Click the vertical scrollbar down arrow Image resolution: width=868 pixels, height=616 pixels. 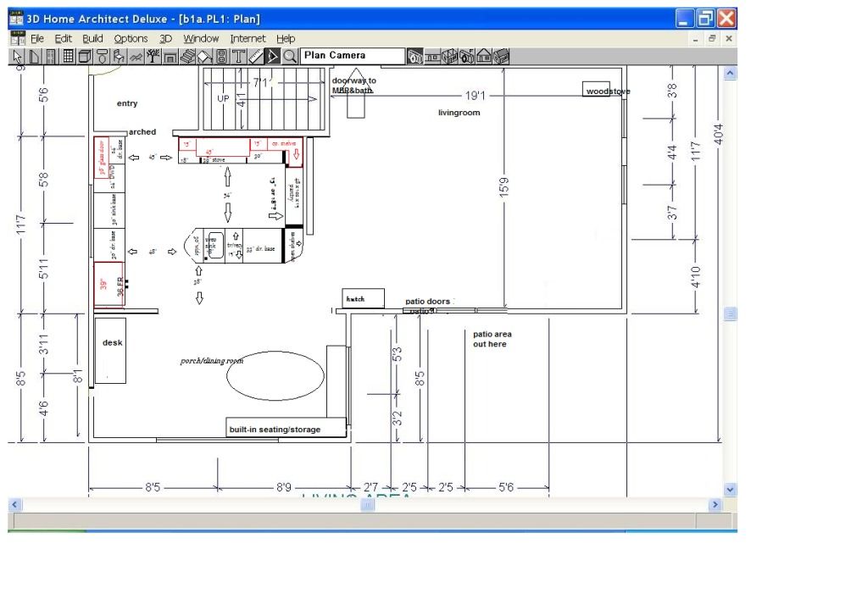click(730, 489)
